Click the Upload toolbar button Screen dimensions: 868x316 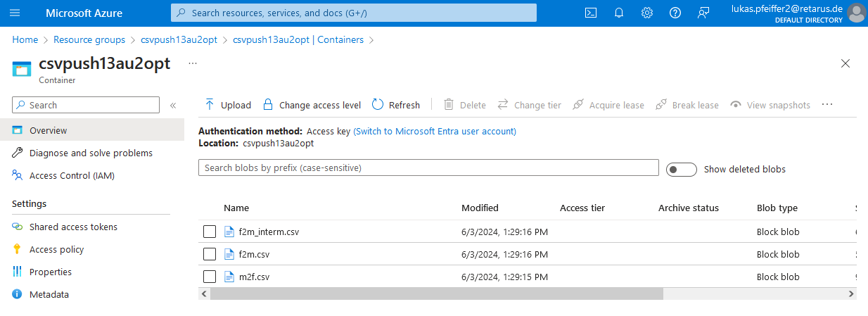pyautogui.click(x=227, y=105)
